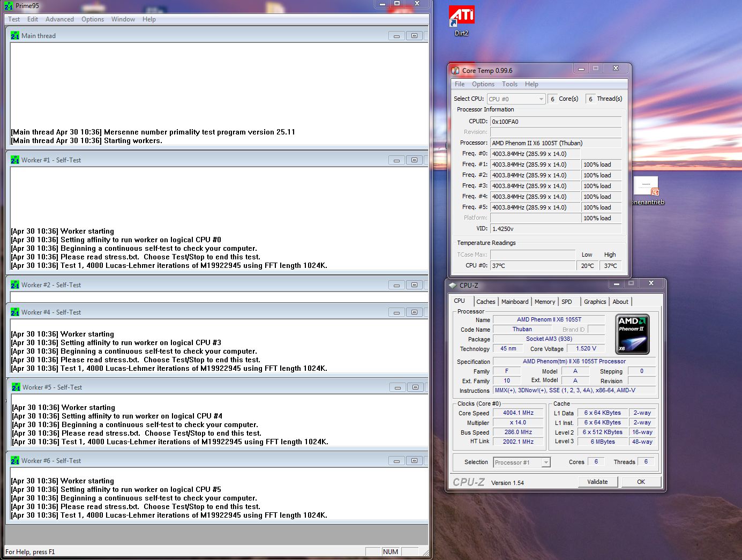Click the Main thread window icon
Screen dimensions: 742x560
coord(15,36)
